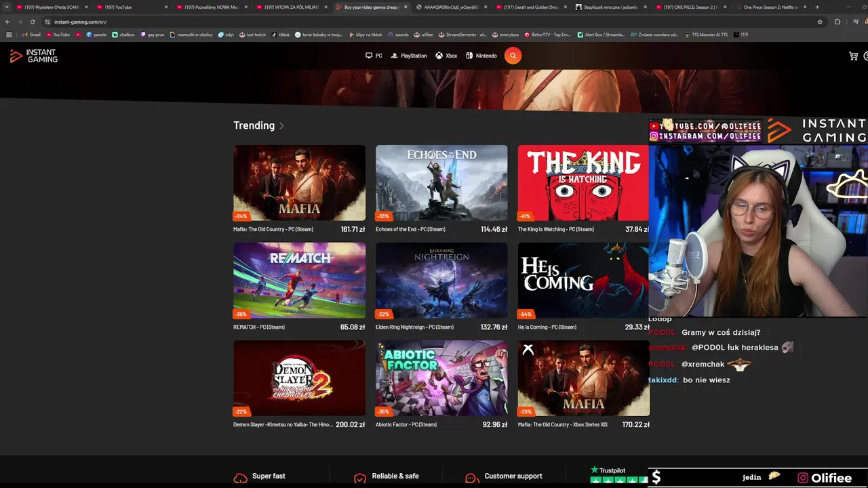Open the TTS.Monster AI TTS bookmark
This screenshot has width=868, height=488.
(705, 35)
